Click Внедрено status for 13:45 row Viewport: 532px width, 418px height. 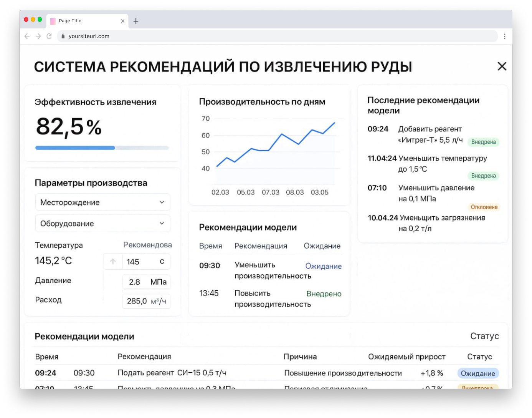(x=324, y=294)
